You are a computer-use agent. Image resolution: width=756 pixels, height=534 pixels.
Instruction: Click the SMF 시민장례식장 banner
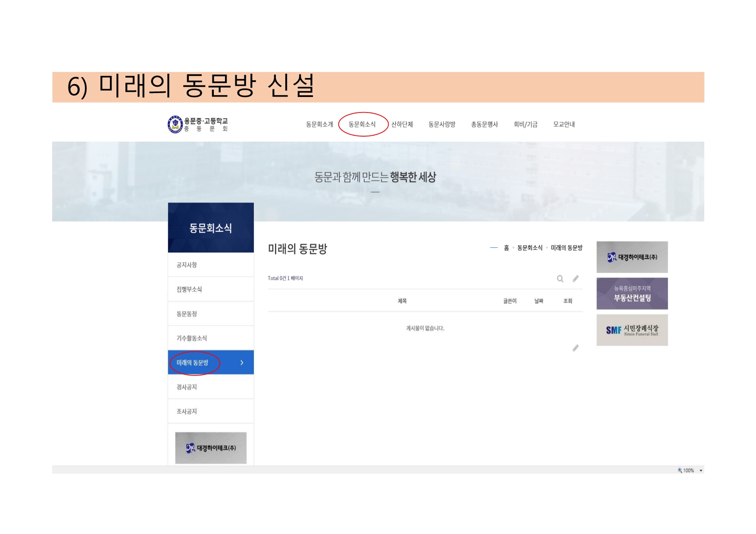tap(632, 330)
